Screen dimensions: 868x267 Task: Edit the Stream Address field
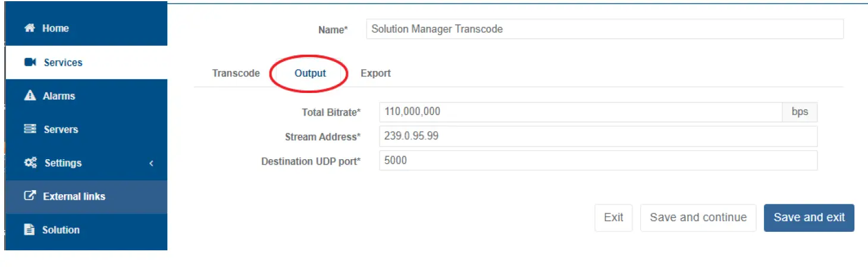[x=598, y=136]
